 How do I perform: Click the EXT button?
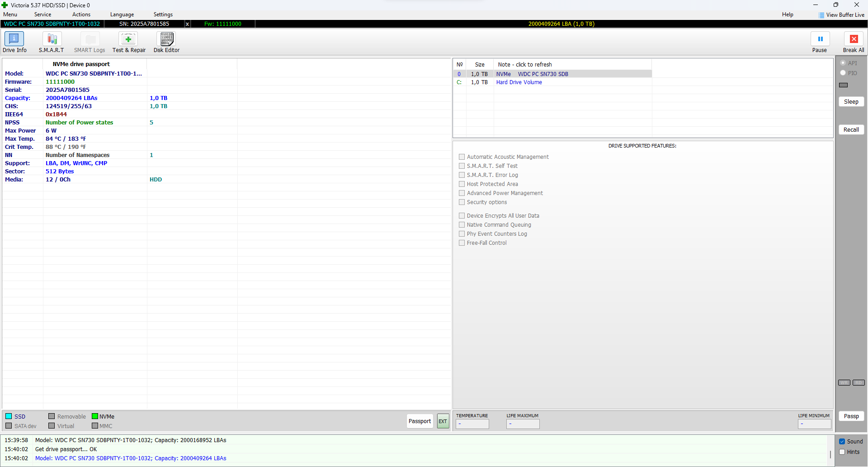pyautogui.click(x=443, y=421)
